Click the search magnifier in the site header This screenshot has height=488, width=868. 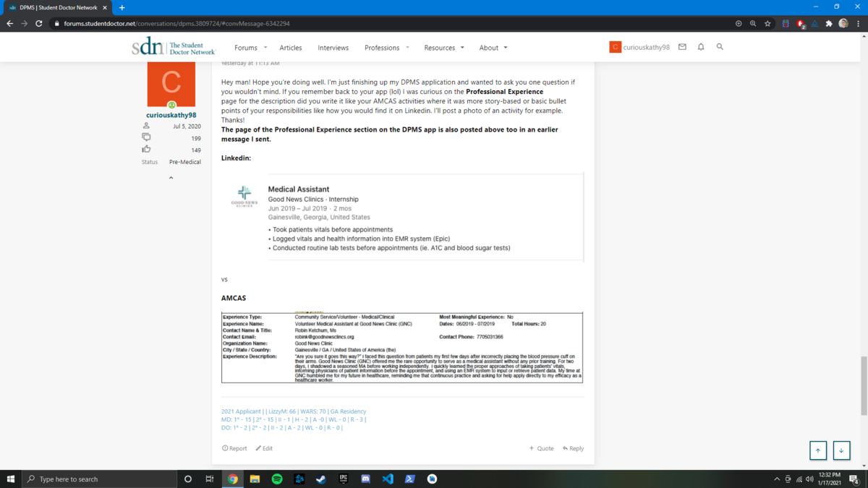point(720,47)
